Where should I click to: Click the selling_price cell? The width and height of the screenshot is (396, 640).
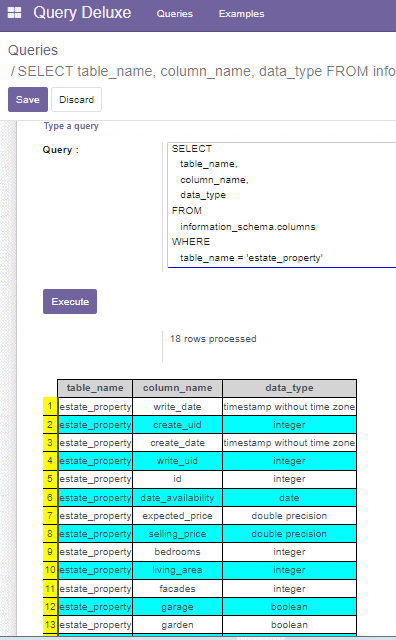pyautogui.click(x=178, y=534)
